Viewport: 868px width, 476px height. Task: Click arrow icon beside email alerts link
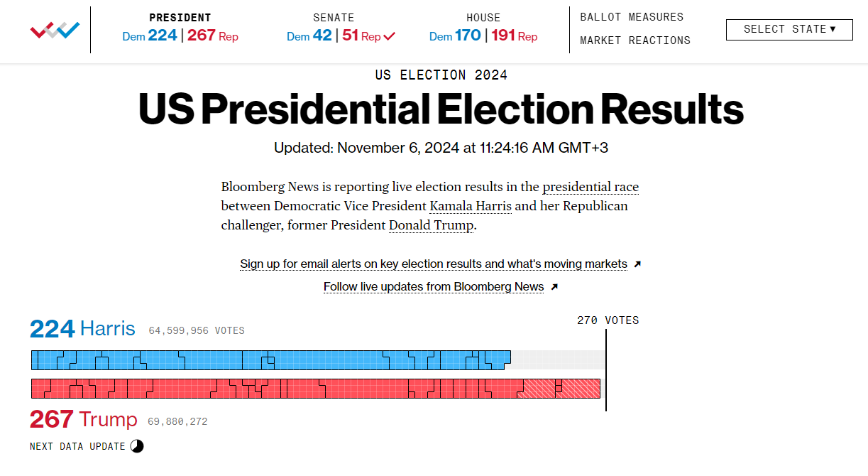point(637,264)
